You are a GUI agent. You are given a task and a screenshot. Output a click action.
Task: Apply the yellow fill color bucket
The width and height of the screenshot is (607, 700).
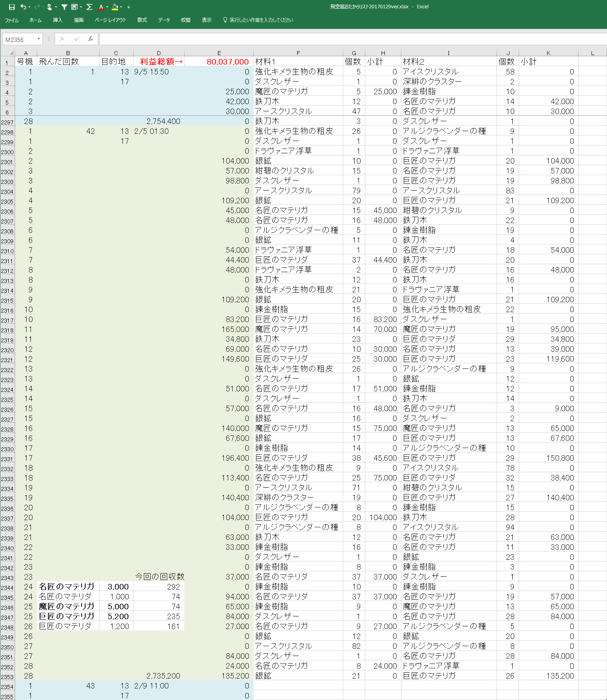click(115, 7)
